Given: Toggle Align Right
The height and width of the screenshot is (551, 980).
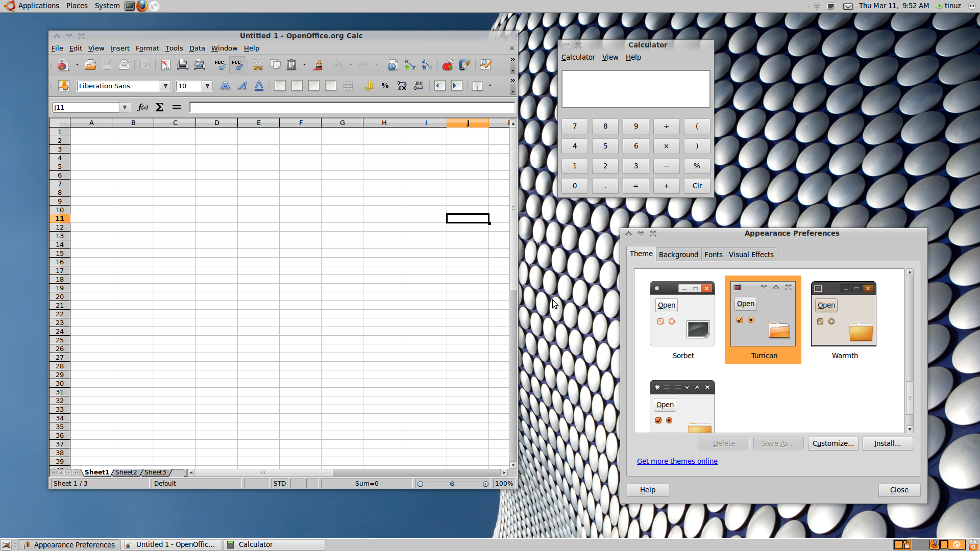Looking at the screenshot, I should click(314, 86).
